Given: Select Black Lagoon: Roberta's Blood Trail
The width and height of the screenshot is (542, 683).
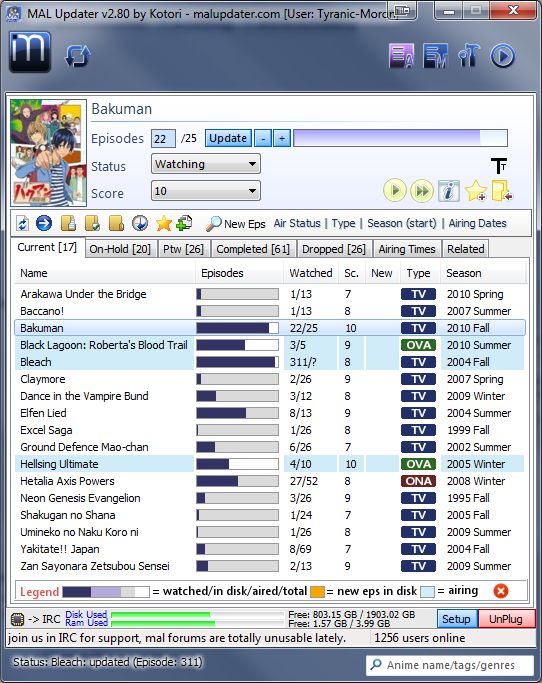Looking at the screenshot, I should click(270, 345).
